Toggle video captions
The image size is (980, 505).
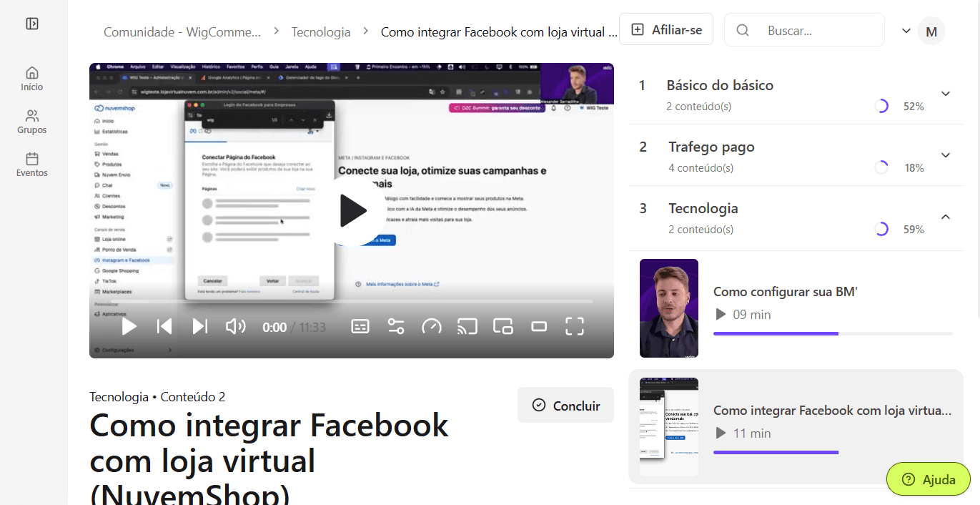[360, 327]
